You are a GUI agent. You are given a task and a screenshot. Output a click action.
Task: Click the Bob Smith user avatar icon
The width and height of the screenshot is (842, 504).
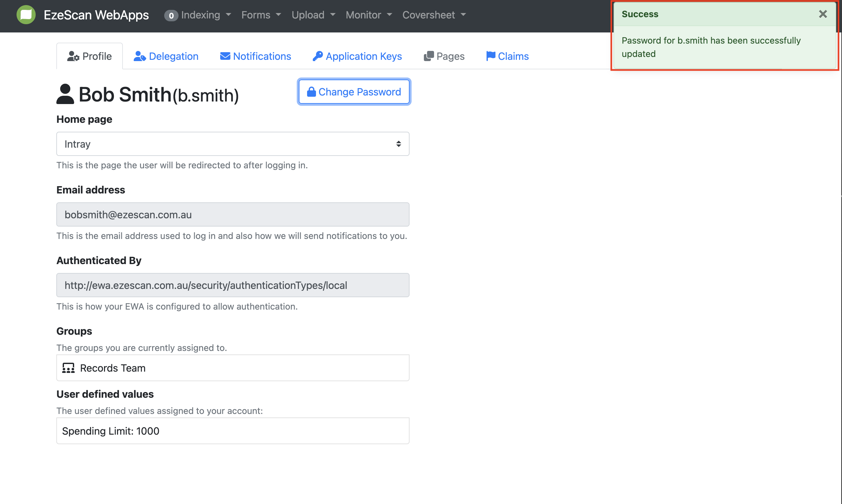(65, 94)
